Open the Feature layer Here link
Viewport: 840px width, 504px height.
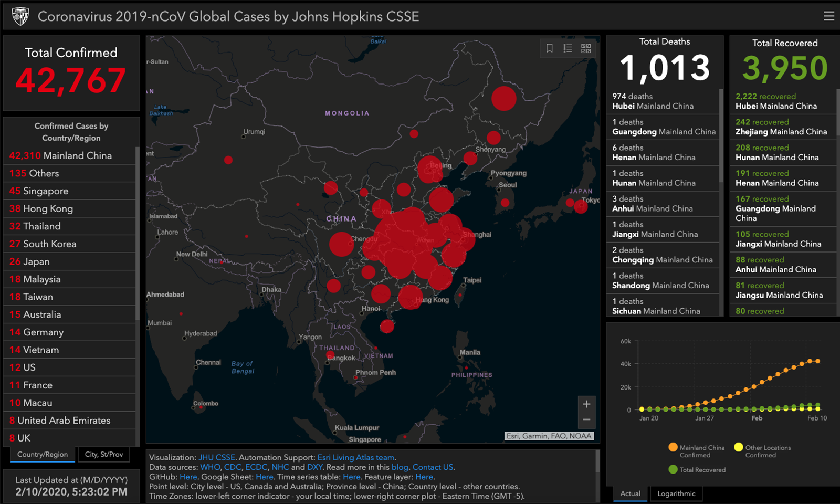(424, 477)
